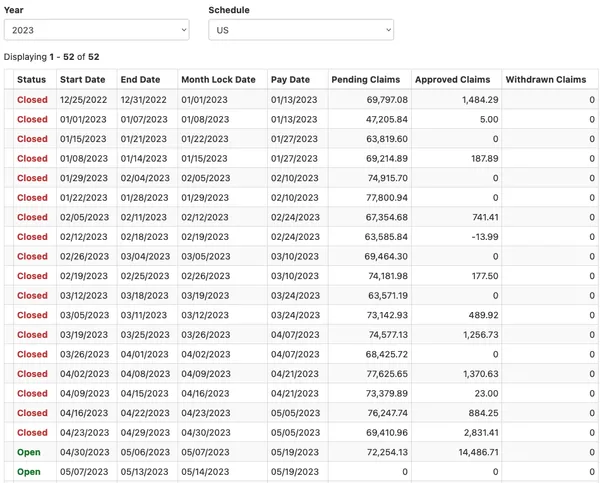The width and height of the screenshot is (600, 483).
Task: Sort by End Date column header
Action: click(x=140, y=80)
